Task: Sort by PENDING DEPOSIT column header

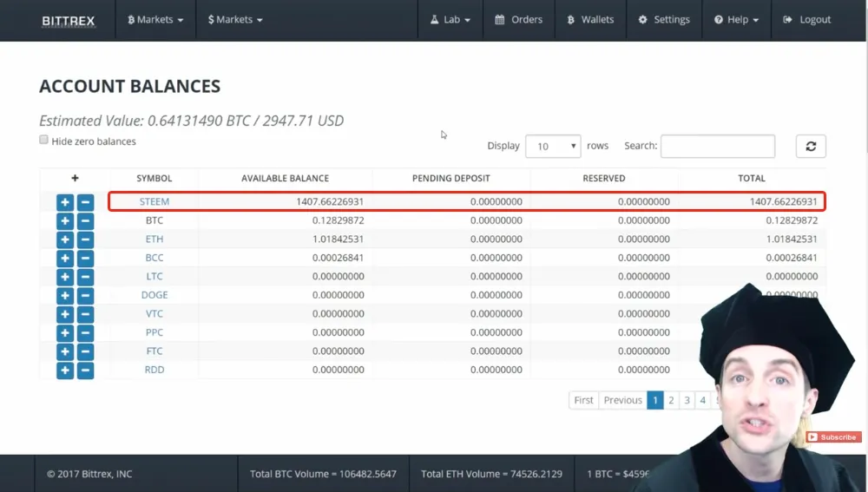Action: click(451, 178)
